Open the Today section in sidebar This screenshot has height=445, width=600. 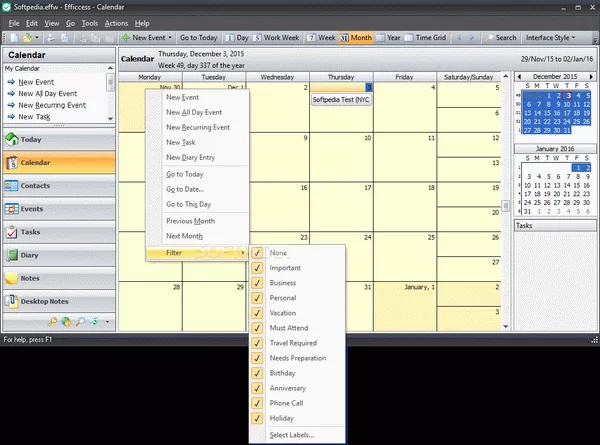(x=30, y=140)
